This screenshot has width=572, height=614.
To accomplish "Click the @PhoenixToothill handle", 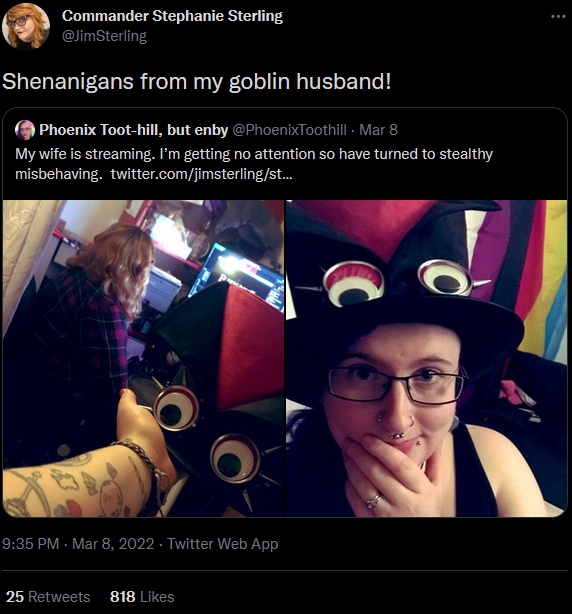I will (289, 130).
